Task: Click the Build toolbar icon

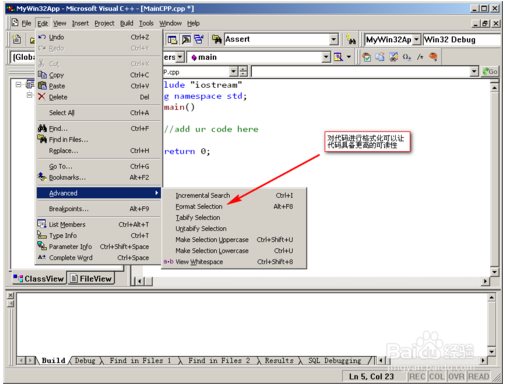Action: click(380, 57)
